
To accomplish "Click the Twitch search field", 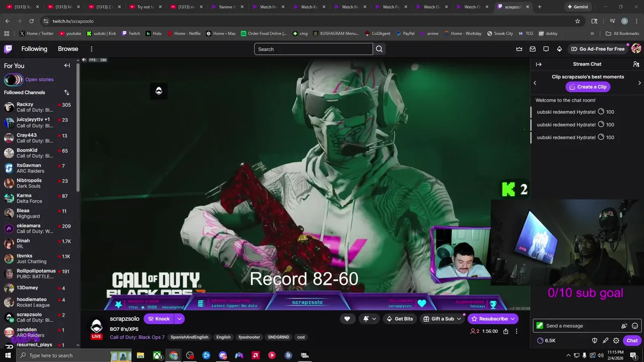I will (x=313, y=49).
